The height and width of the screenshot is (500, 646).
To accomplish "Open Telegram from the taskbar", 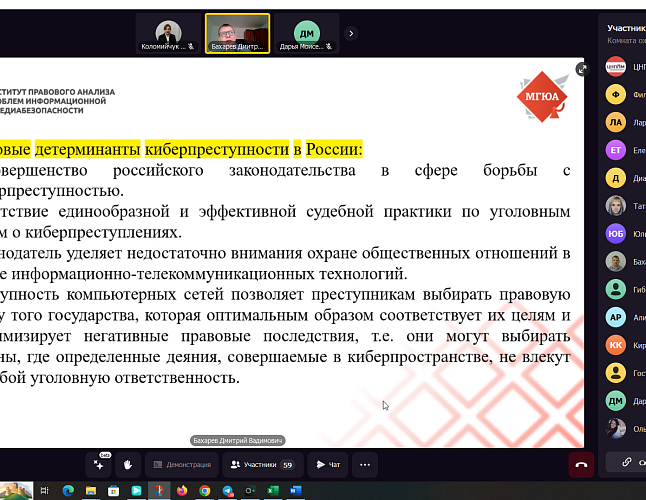I will click(x=227, y=491).
